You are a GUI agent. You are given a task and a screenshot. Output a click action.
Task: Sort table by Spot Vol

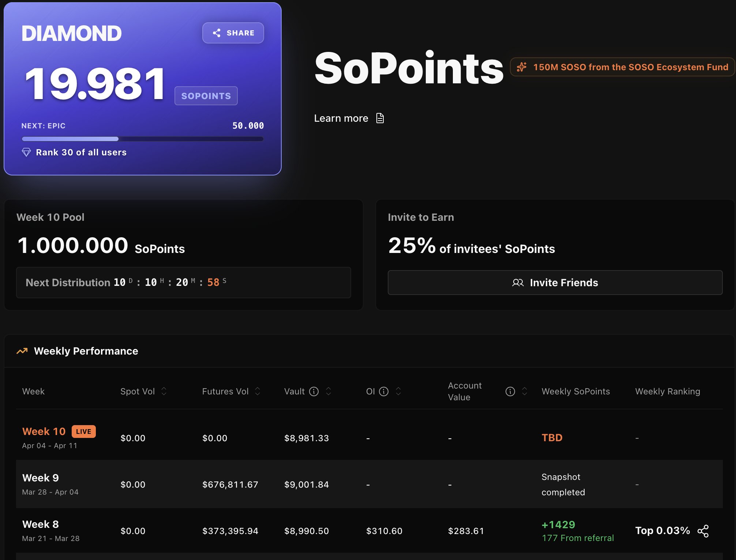pos(164,391)
